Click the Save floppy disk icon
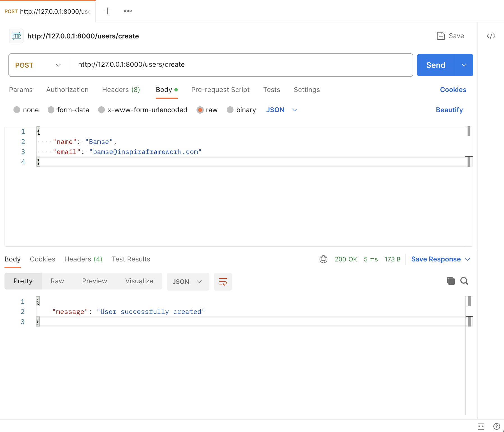Screen dimensions: 504x432 (441, 36)
